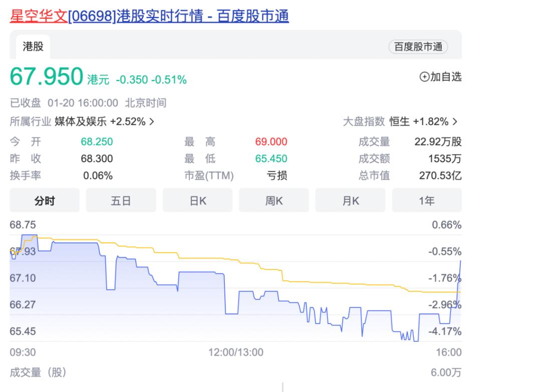Switch to the 1年 one-year chart
Image resolution: width=541 pixels, height=392 pixels.
pyautogui.click(x=427, y=200)
